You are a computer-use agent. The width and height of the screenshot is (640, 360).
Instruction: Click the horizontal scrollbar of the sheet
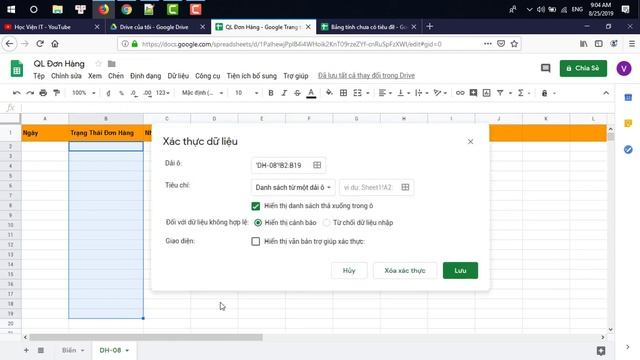click(x=146, y=338)
